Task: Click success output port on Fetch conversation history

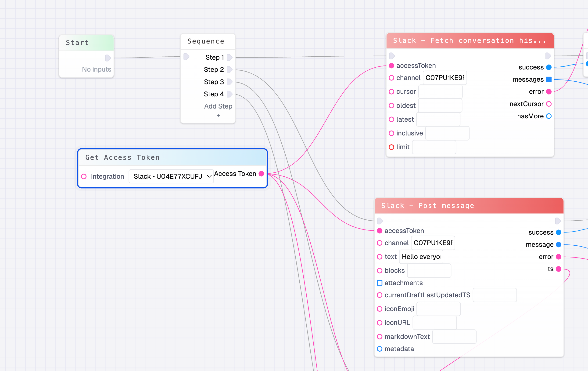Action: tap(549, 67)
